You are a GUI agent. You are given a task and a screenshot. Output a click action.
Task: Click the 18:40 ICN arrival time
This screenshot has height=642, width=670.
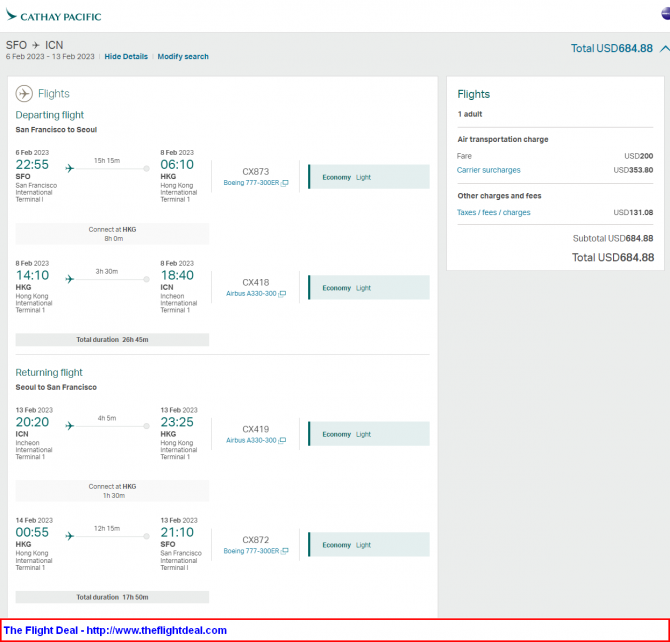pos(177,275)
